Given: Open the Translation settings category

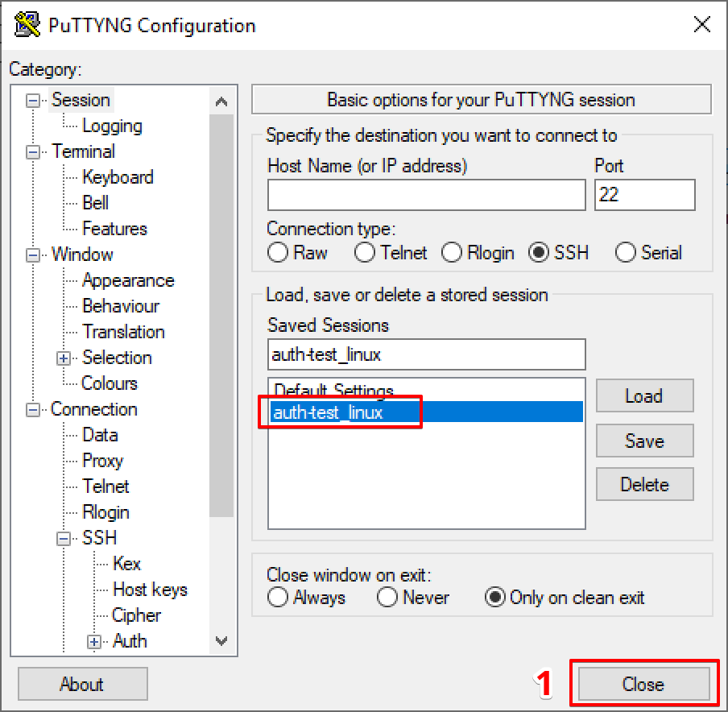Looking at the screenshot, I should [123, 332].
